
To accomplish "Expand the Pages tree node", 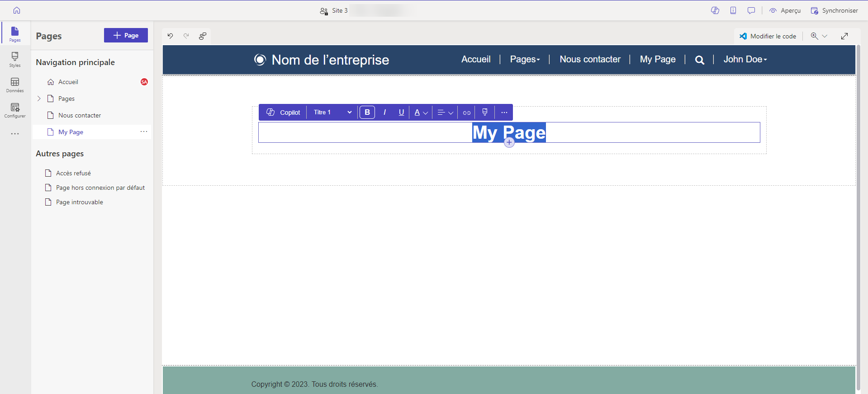I will coord(39,98).
